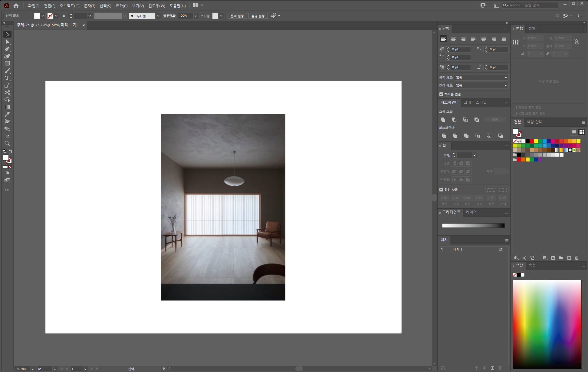
Task: Open the 효과(C) menu
Action: (x=121, y=6)
